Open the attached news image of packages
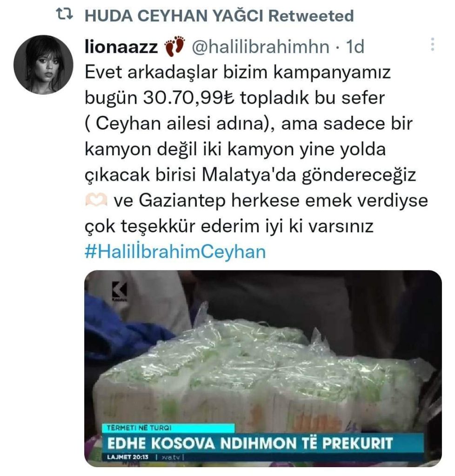This screenshot has height=476, width=455. click(263, 368)
